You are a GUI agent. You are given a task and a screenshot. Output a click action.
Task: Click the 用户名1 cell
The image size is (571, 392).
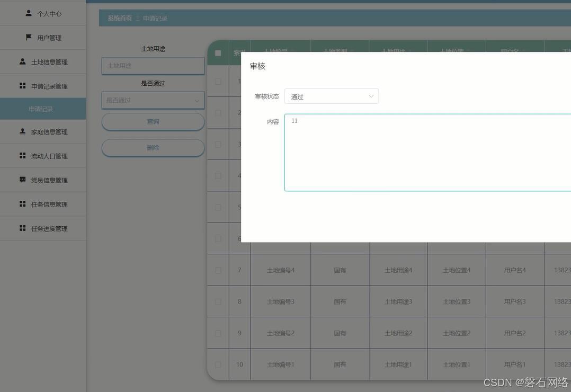click(515, 364)
